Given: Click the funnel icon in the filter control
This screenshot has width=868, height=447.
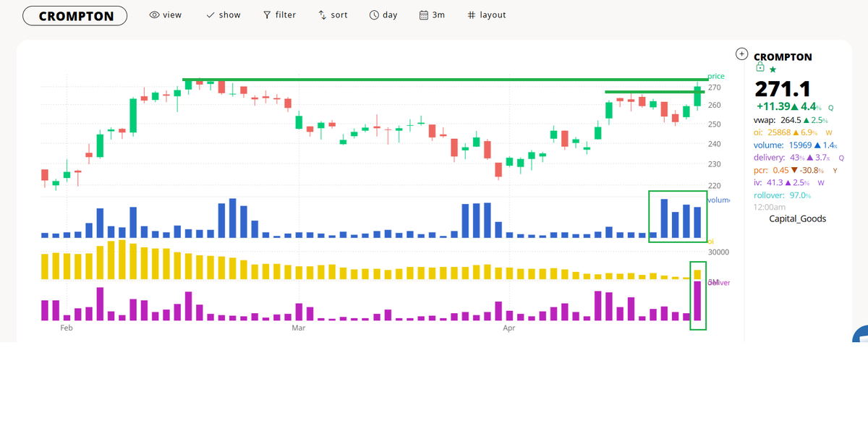Looking at the screenshot, I should (267, 14).
